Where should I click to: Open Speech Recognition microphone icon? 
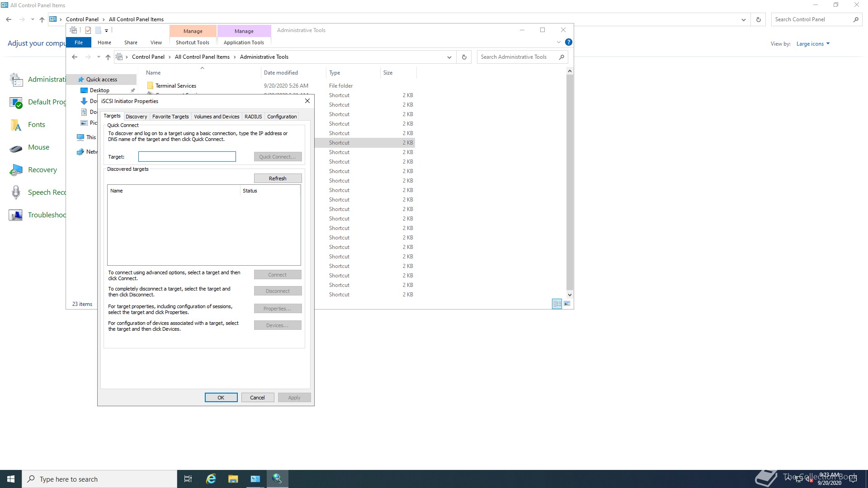coord(16,192)
